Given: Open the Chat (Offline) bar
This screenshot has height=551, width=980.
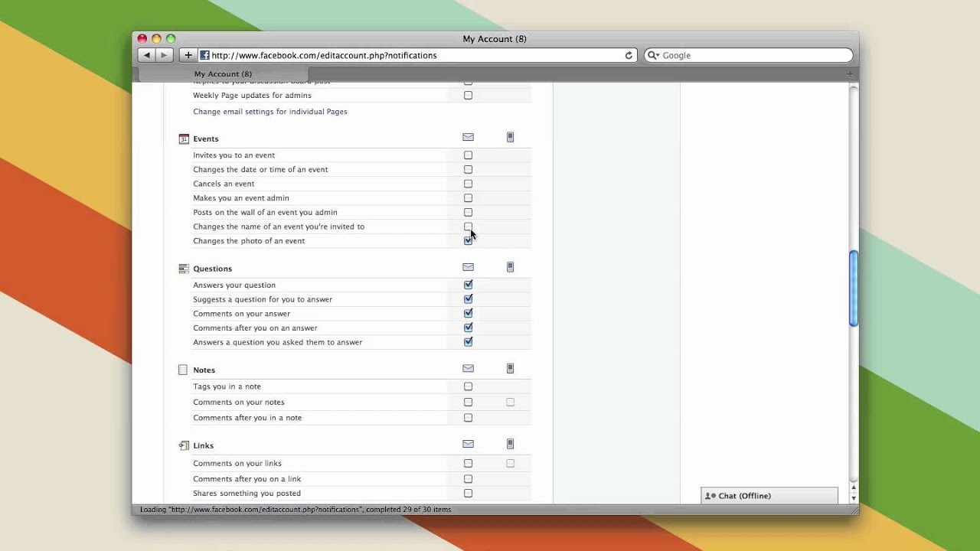Looking at the screenshot, I should coord(769,496).
